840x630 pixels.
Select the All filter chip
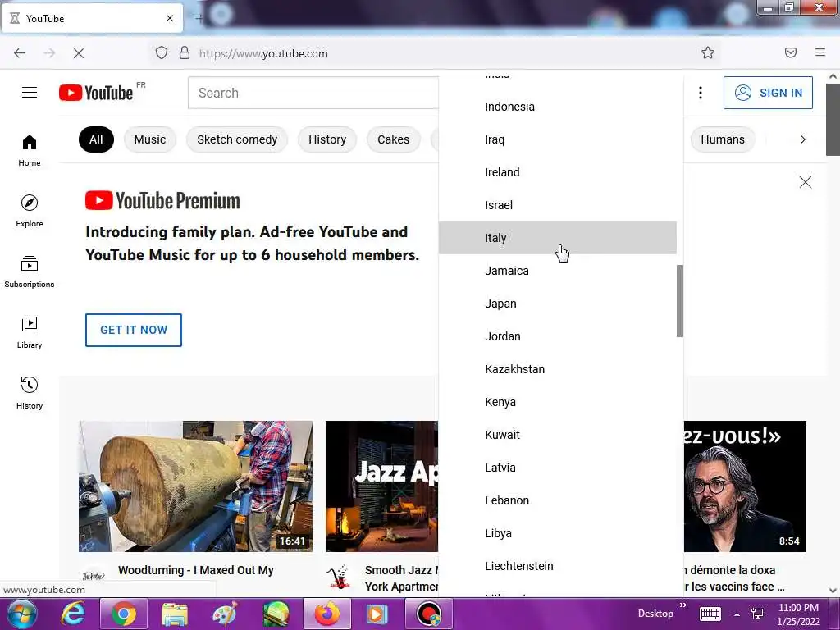pyautogui.click(x=96, y=139)
